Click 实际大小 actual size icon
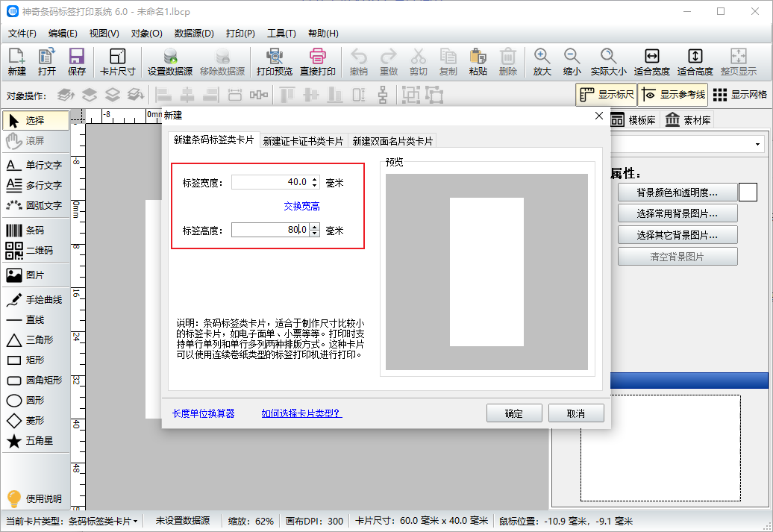Viewport: 773px width, 532px height. pyautogui.click(x=608, y=62)
